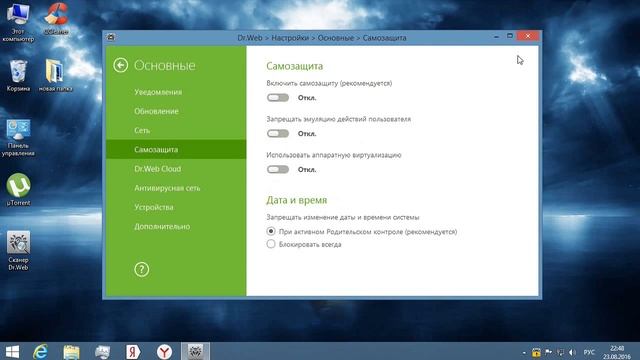Open Yandex Browser Y taskbar icon

(x=164, y=352)
